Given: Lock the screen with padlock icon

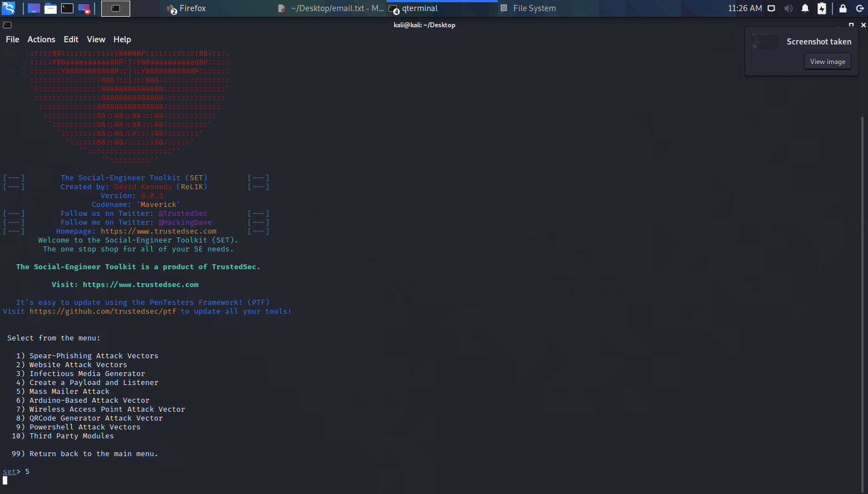Looking at the screenshot, I should 843,8.
